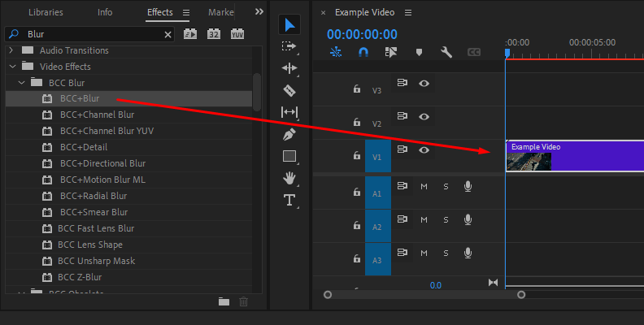Toggle Linked Selection button
The image size is (644, 325).
click(x=390, y=52)
